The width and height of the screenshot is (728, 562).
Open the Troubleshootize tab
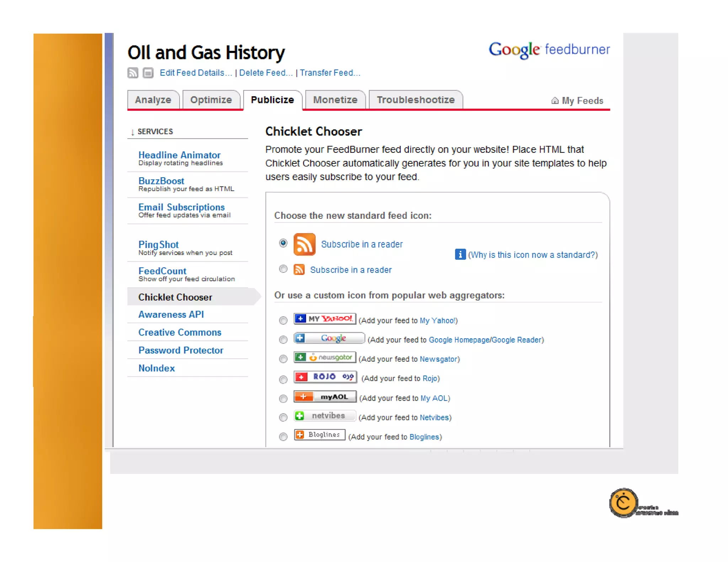pos(416,100)
